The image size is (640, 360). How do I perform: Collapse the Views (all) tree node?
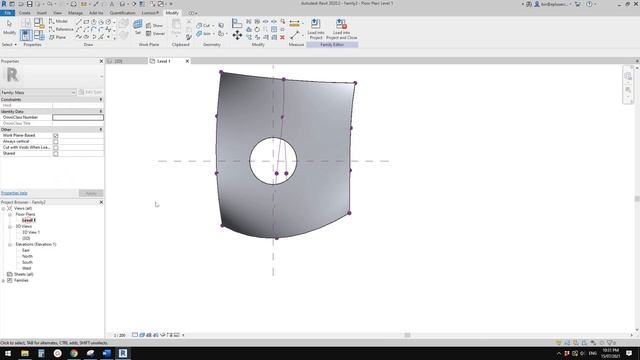tap(3, 208)
